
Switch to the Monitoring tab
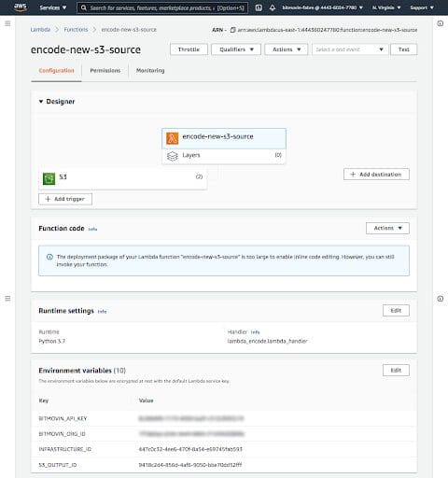point(150,71)
